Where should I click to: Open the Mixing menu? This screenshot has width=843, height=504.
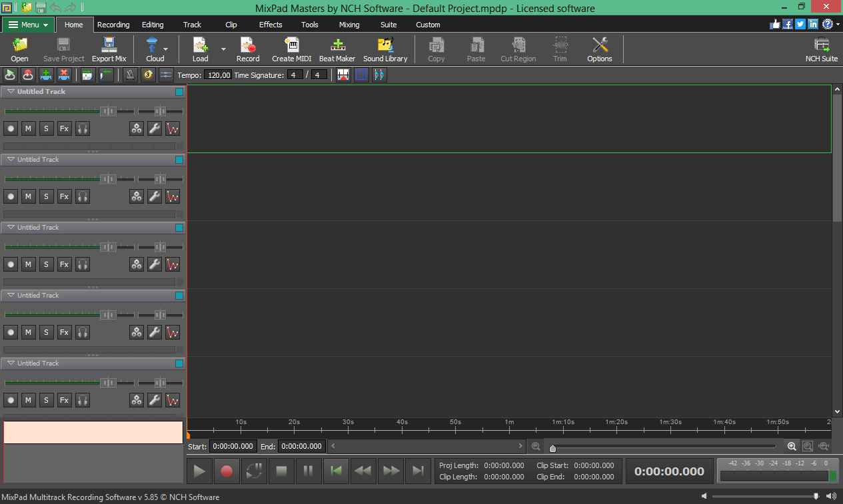click(x=349, y=25)
